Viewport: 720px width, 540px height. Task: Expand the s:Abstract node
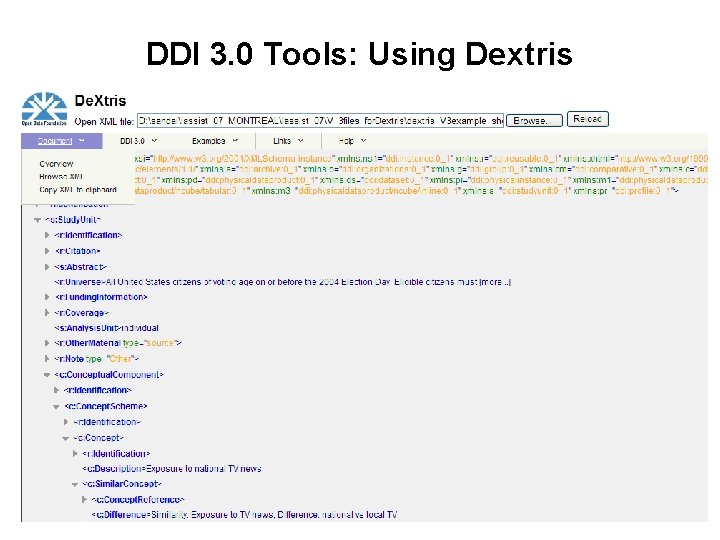click(x=47, y=267)
